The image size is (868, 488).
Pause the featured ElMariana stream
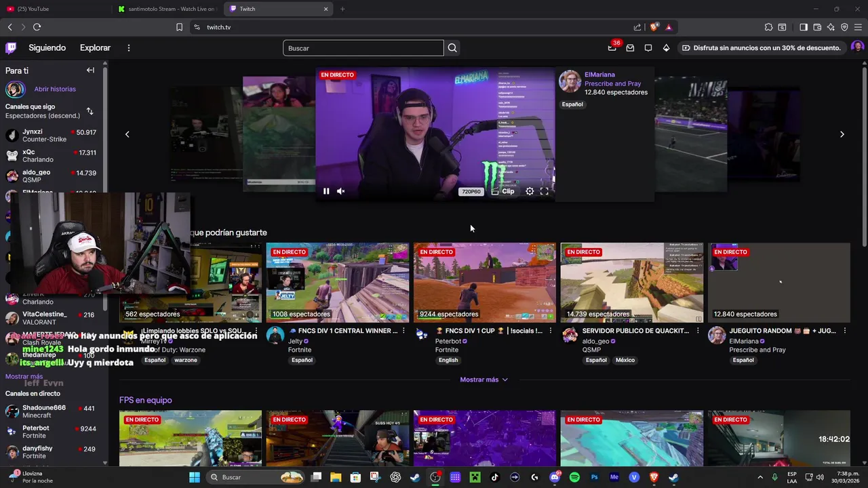pyautogui.click(x=326, y=191)
